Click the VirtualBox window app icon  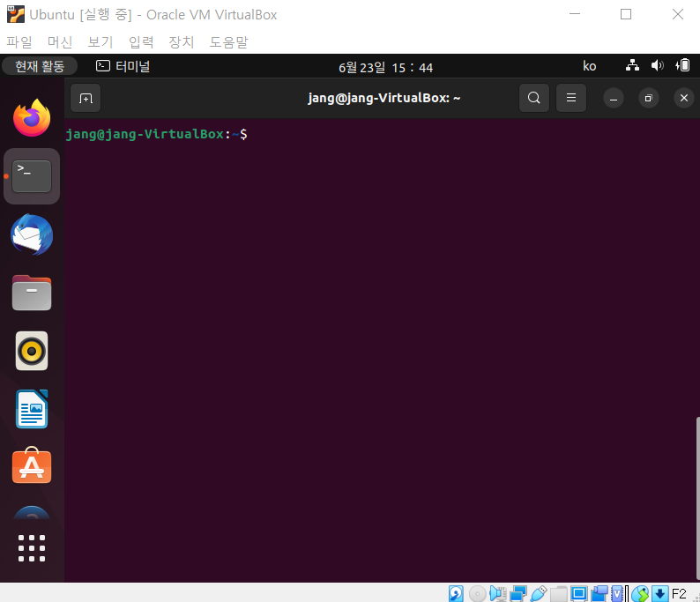point(16,14)
